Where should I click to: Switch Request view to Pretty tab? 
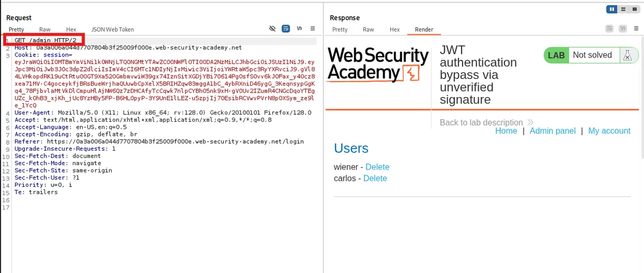(16, 29)
